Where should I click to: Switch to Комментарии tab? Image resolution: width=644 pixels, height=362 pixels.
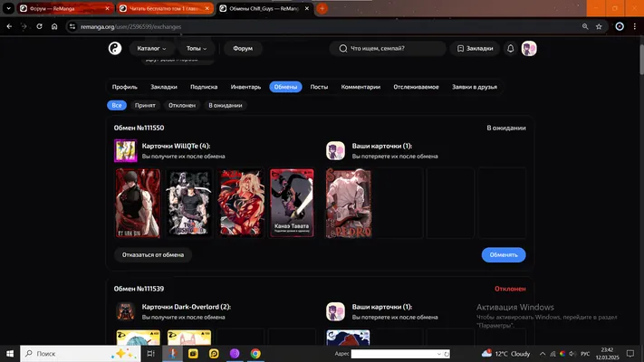(360, 87)
